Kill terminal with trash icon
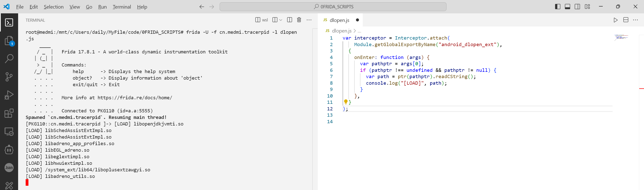 pyautogui.click(x=299, y=20)
